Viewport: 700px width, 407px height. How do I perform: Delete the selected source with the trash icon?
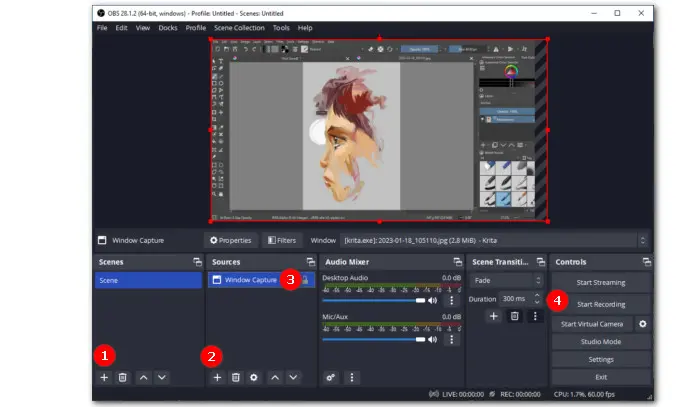point(236,378)
